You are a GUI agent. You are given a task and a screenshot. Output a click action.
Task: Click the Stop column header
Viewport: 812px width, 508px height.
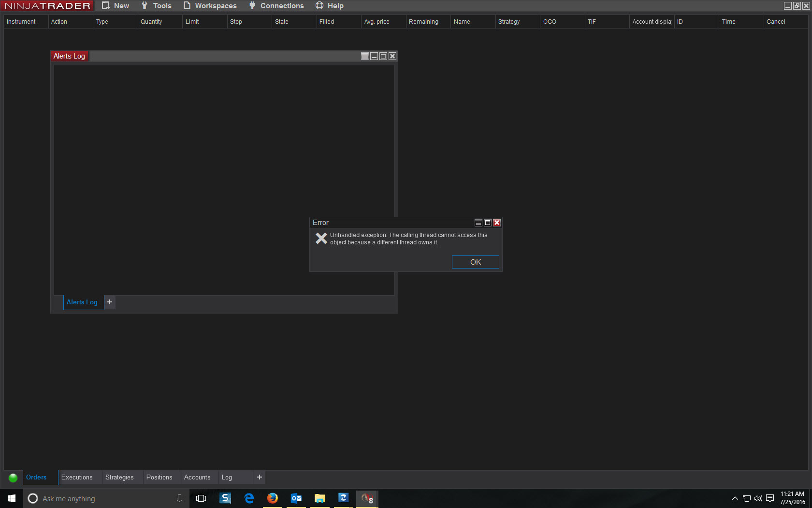click(249, 22)
